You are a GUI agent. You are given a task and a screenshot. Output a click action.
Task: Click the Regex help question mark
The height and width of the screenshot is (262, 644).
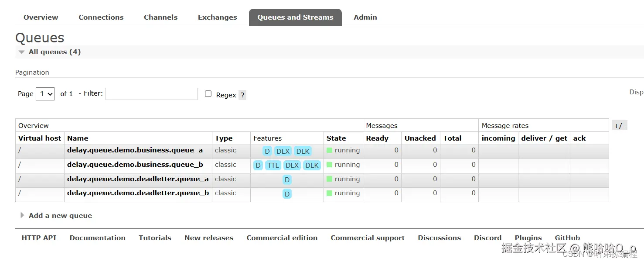[x=242, y=95]
